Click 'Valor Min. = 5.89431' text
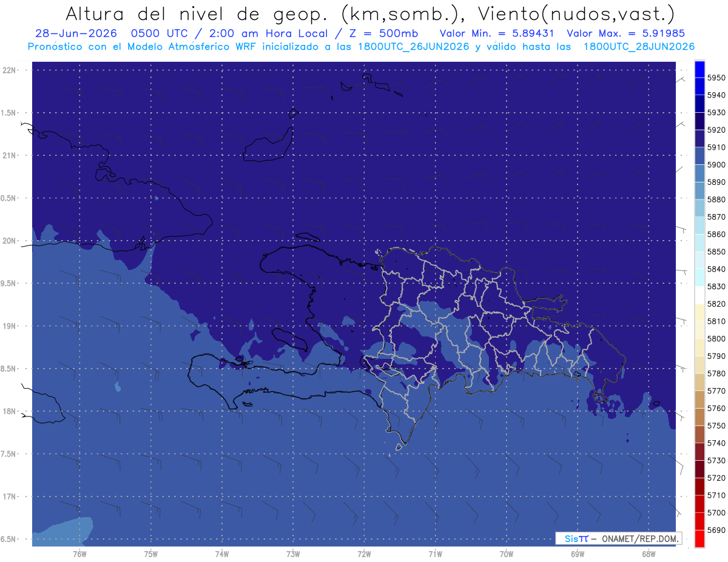The width and height of the screenshot is (728, 562). click(x=498, y=33)
